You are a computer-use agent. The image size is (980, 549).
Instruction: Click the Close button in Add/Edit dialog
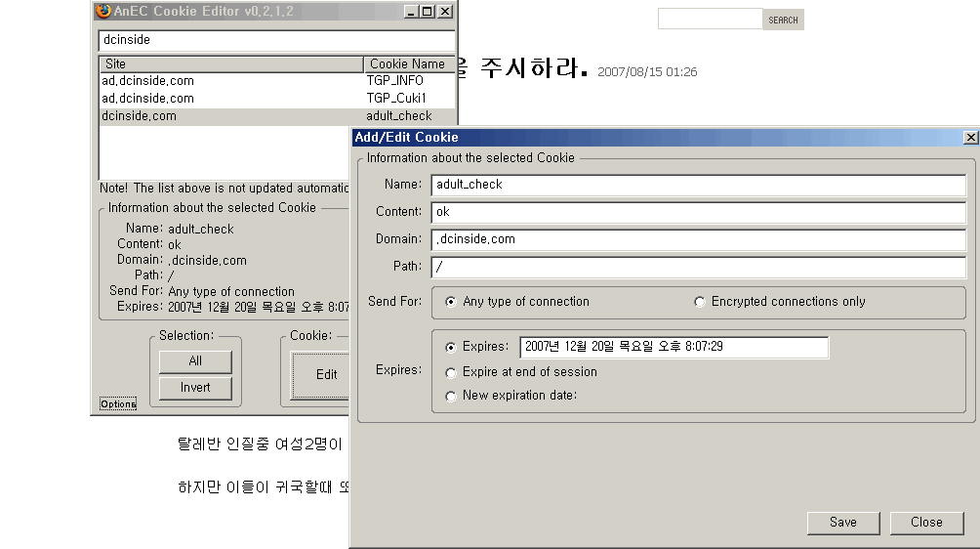(926, 523)
